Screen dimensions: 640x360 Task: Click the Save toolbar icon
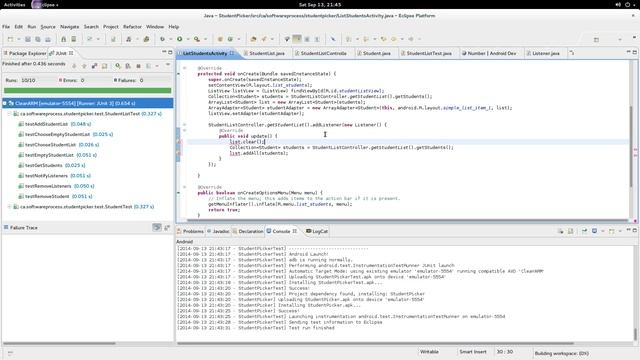click(28, 39)
